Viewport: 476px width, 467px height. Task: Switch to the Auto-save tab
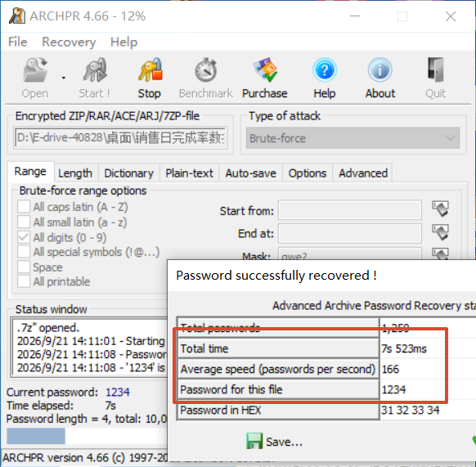point(251,173)
